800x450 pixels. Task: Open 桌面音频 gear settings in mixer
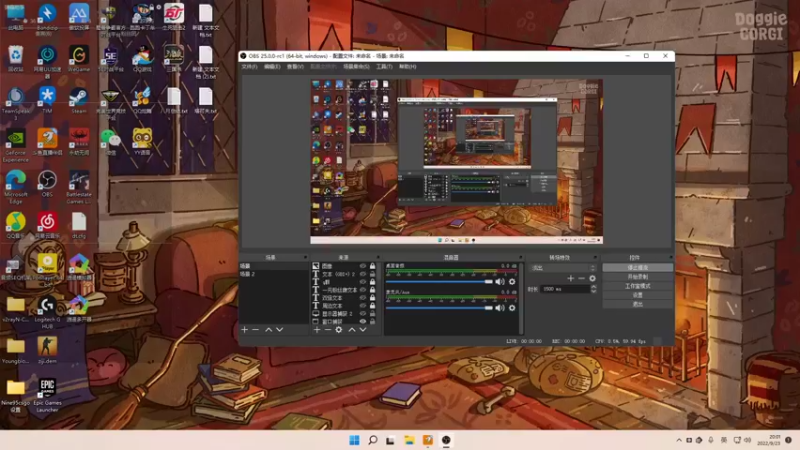(x=512, y=282)
